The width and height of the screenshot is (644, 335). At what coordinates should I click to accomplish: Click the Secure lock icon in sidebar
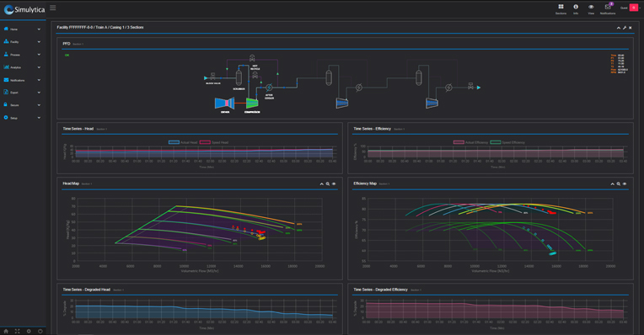click(x=6, y=105)
